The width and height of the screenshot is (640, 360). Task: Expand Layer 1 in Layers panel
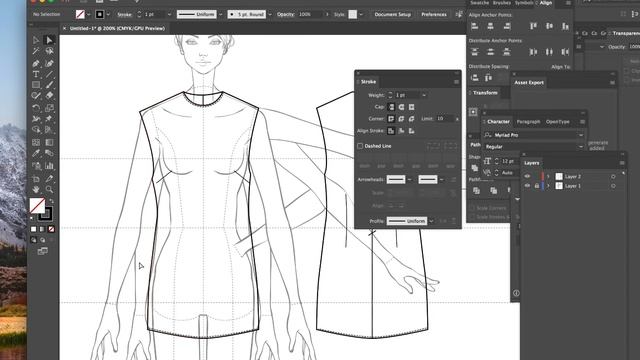click(x=548, y=186)
